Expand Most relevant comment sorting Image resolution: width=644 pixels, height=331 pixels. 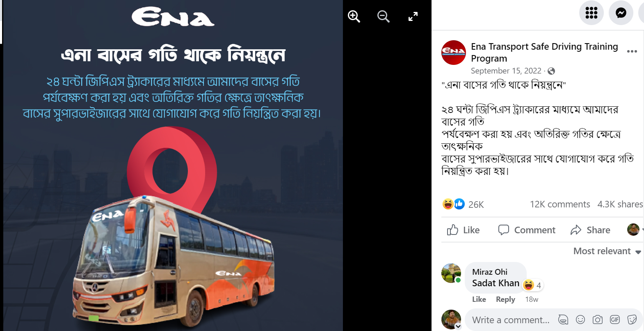(x=607, y=251)
